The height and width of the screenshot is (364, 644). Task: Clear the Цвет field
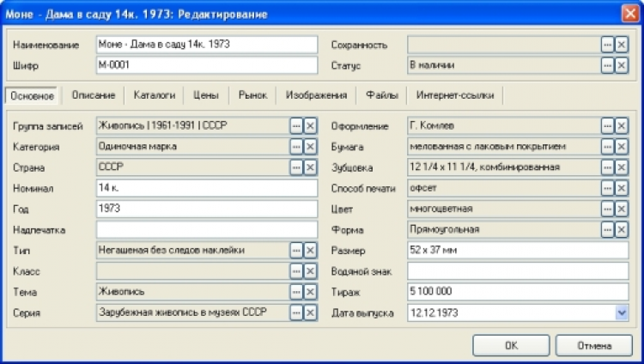click(x=621, y=209)
